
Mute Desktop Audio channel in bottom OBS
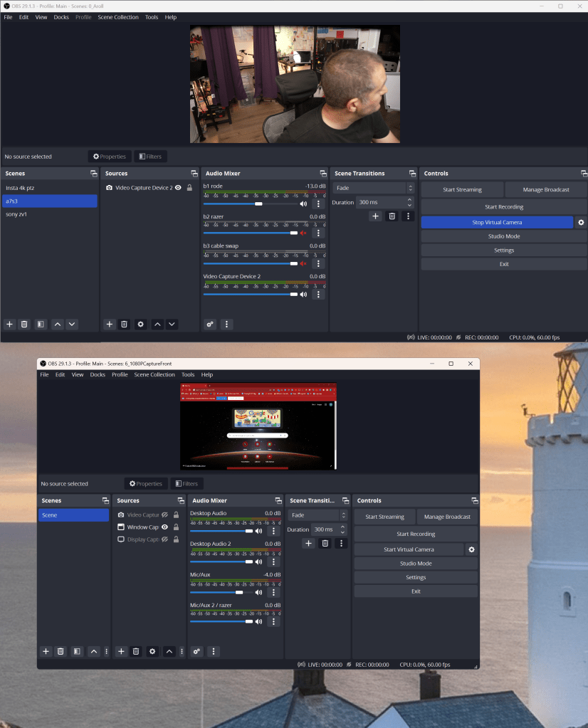click(258, 531)
